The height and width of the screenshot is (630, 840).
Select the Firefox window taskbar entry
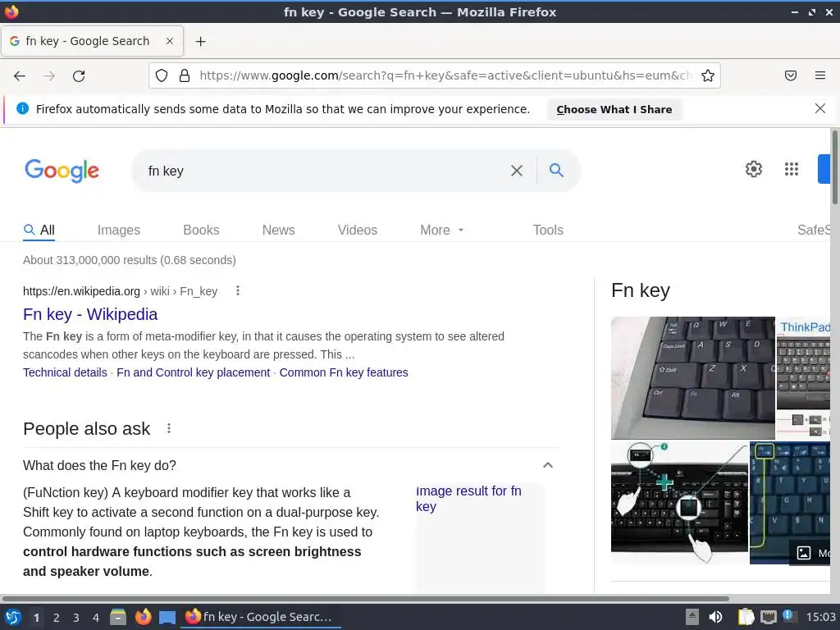coord(261,617)
